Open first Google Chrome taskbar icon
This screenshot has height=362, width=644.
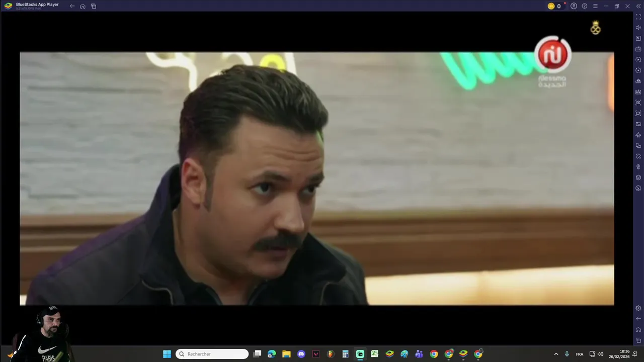(x=434, y=354)
